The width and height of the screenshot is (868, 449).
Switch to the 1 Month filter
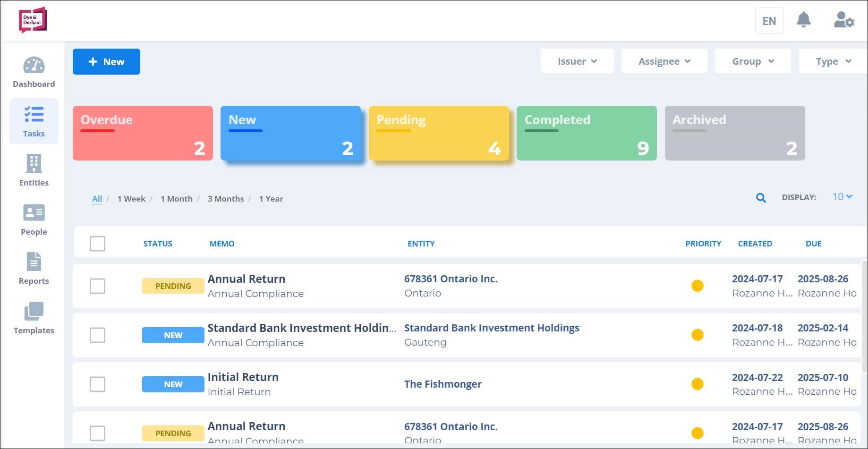click(x=177, y=198)
